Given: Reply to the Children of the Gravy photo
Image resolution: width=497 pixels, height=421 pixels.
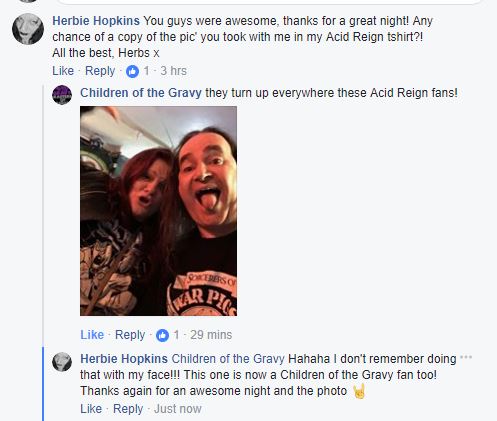Looking at the screenshot, I should pos(130,335).
